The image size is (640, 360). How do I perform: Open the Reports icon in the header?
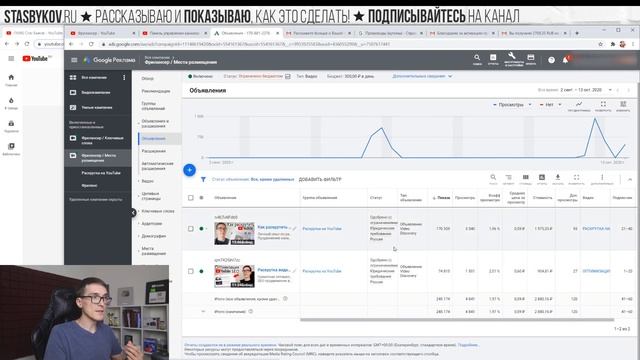(x=493, y=59)
